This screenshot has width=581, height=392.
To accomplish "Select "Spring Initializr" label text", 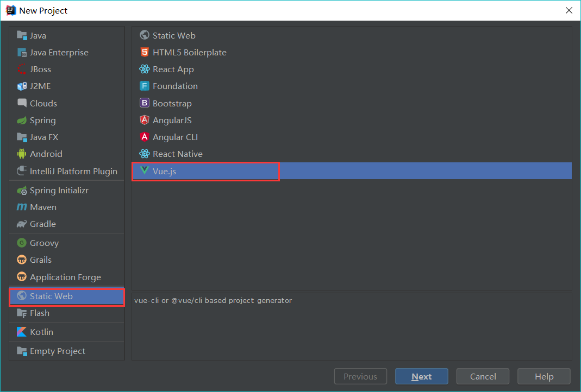I will pyautogui.click(x=59, y=191).
